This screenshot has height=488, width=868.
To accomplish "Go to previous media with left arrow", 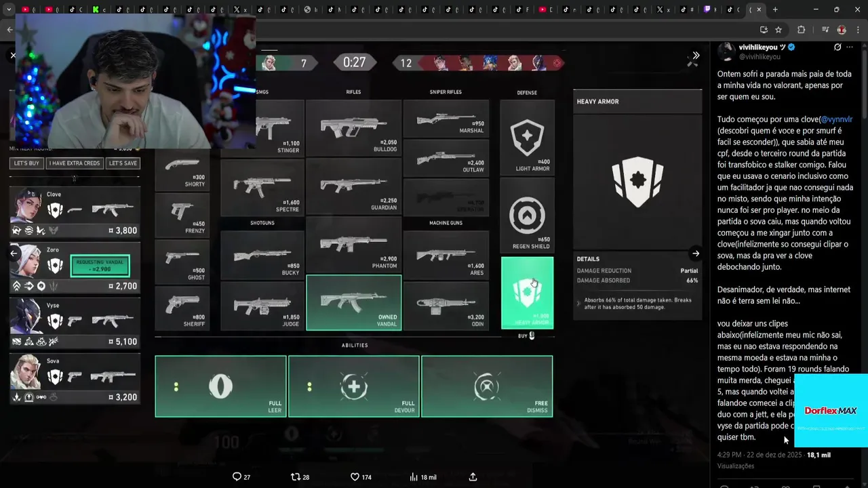I will click(x=14, y=253).
